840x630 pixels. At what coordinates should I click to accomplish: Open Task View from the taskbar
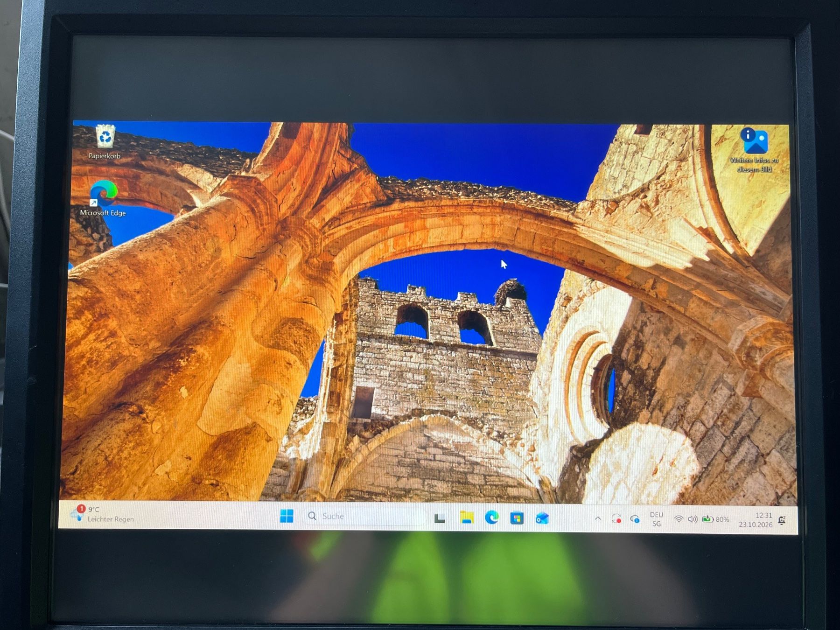(440, 518)
